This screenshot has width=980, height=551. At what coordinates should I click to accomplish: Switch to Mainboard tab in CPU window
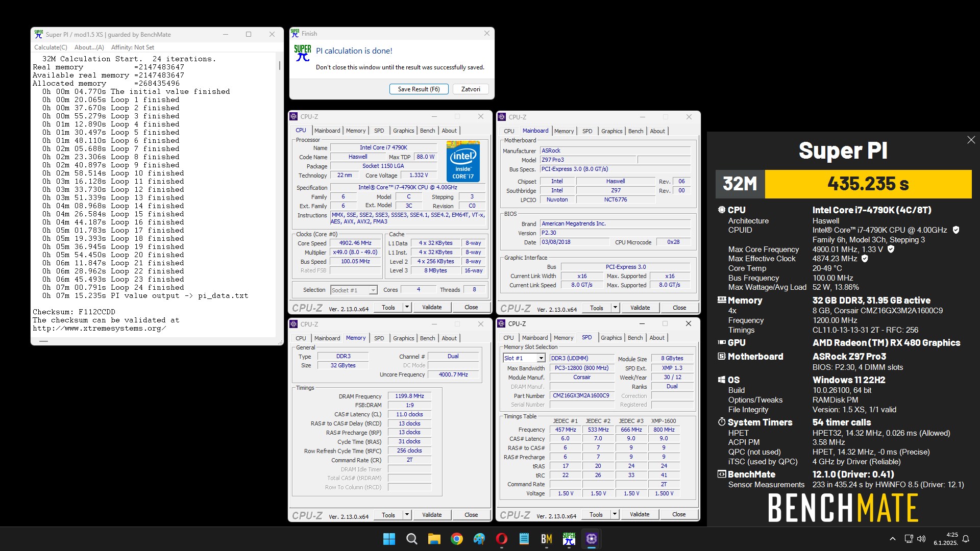pyautogui.click(x=327, y=131)
